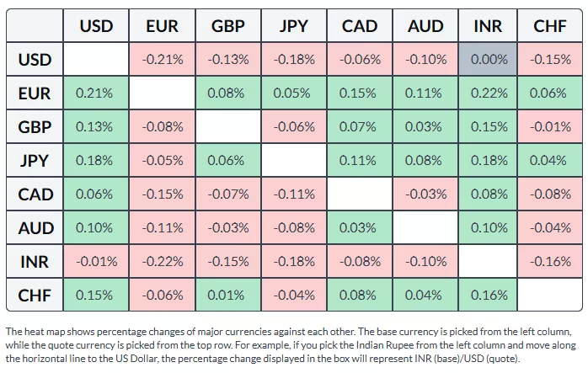Click the AUD row, CAD column 0.03% cell

pyautogui.click(x=359, y=228)
